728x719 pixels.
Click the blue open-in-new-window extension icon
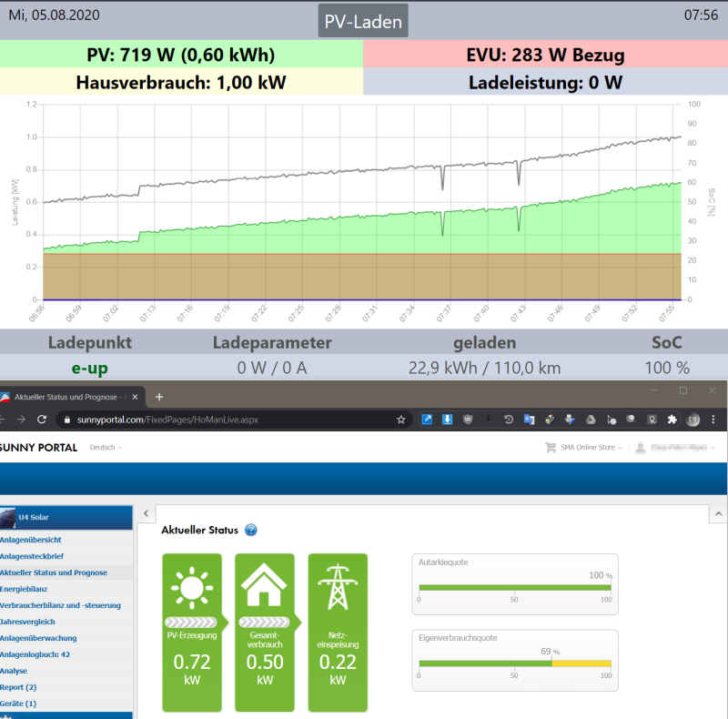point(427,420)
